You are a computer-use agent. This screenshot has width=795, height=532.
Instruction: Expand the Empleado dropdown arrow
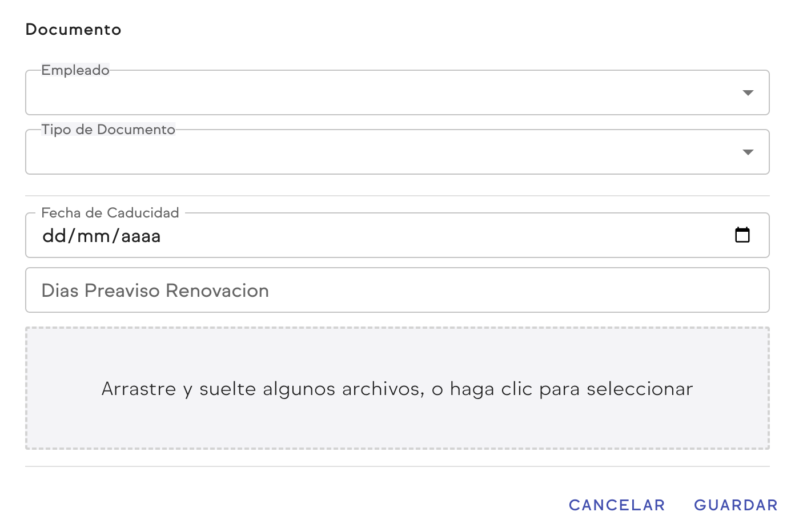click(748, 93)
